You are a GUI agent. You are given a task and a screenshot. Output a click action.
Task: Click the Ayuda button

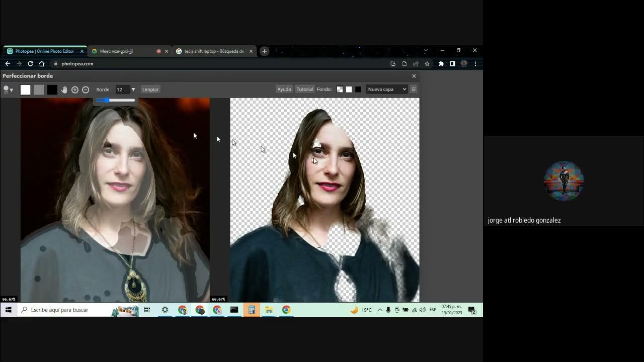(284, 89)
